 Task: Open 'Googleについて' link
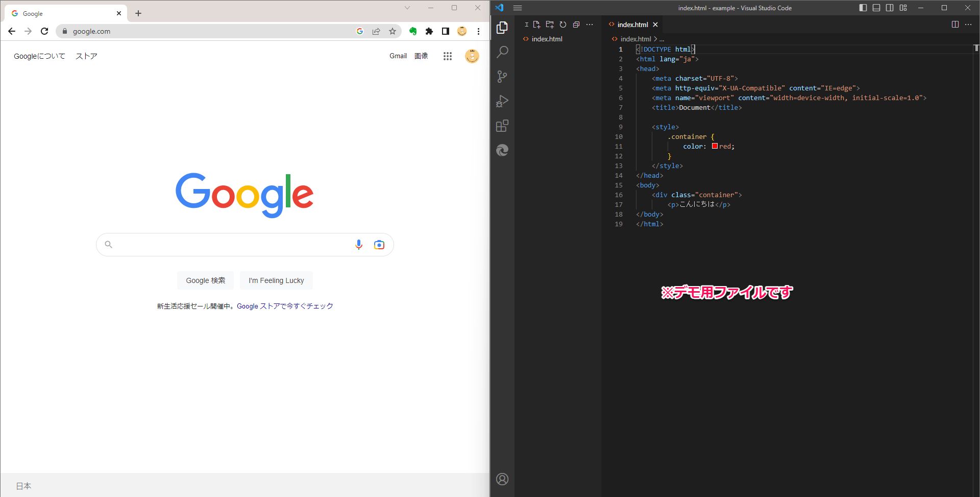(x=39, y=56)
